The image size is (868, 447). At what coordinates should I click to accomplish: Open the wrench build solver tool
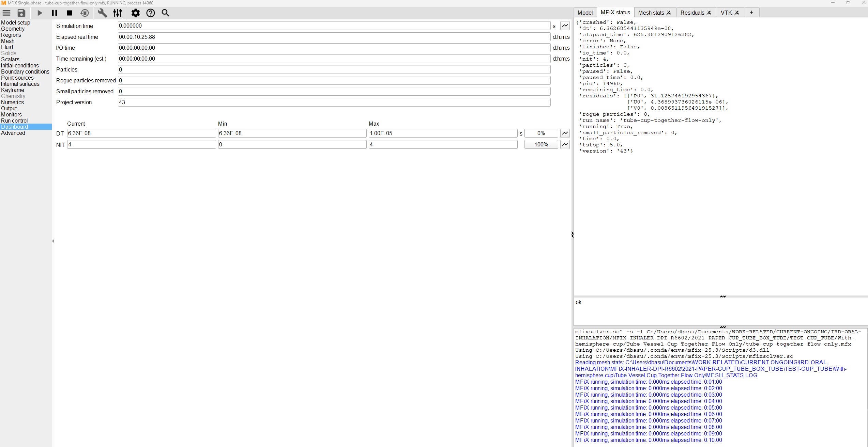102,13
